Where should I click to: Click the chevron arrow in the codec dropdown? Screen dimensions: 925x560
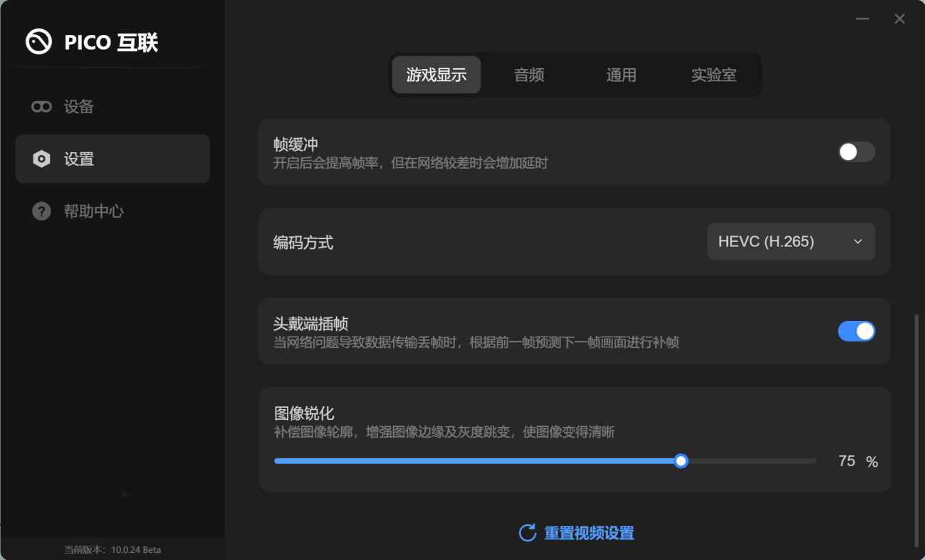(858, 242)
